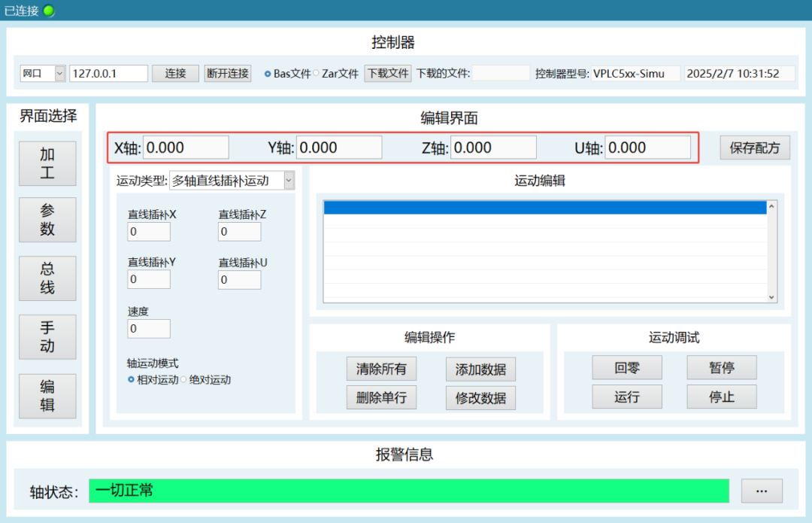This screenshot has width=812, height=523.
Task: Click the motion list scrollbar up arrow
Action: 771,206
